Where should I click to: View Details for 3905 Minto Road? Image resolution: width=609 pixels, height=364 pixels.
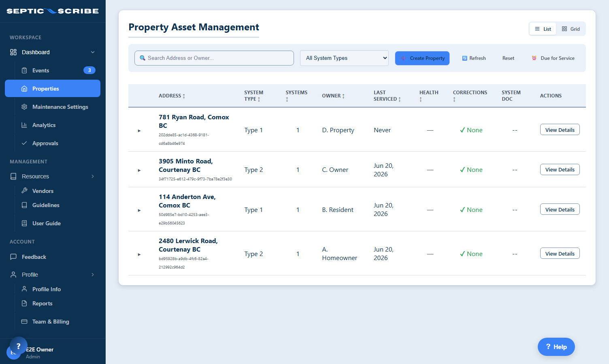click(x=560, y=169)
